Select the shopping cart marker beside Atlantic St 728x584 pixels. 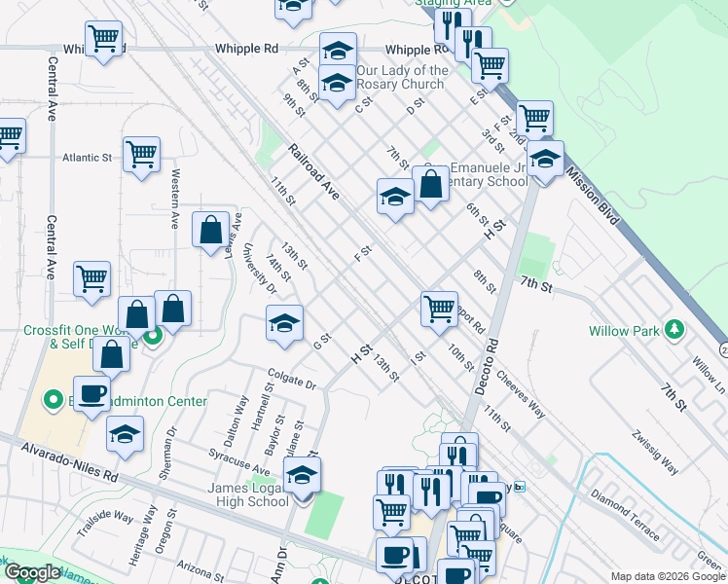141,155
